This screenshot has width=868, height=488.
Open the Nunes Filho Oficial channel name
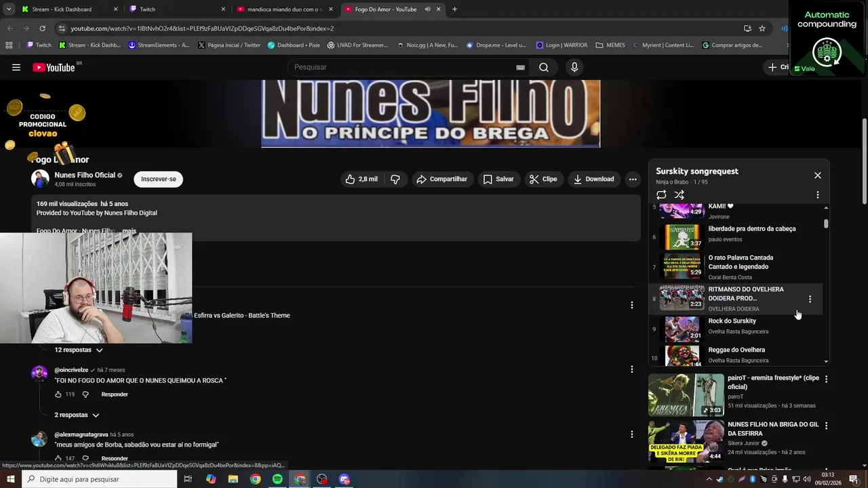click(x=85, y=175)
